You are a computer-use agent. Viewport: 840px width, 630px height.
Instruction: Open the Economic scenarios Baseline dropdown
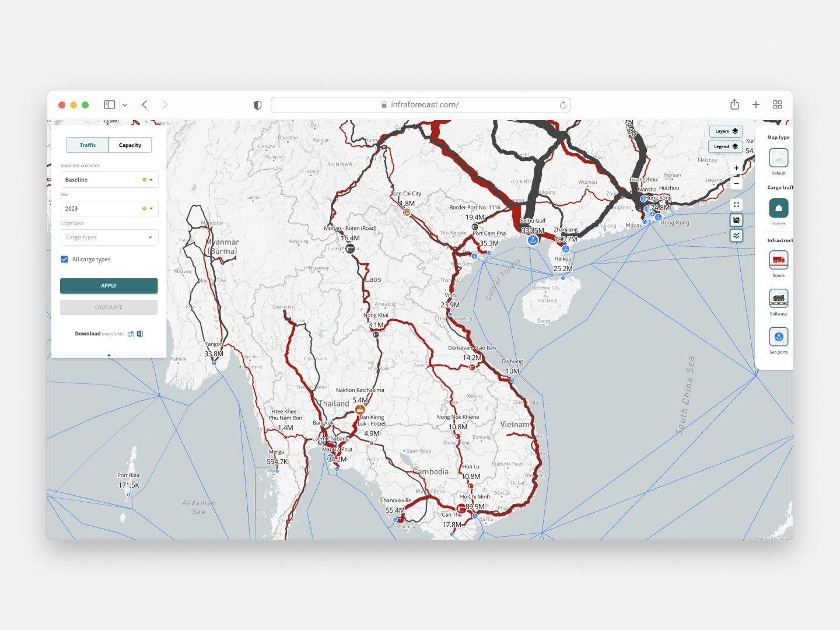click(109, 180)
